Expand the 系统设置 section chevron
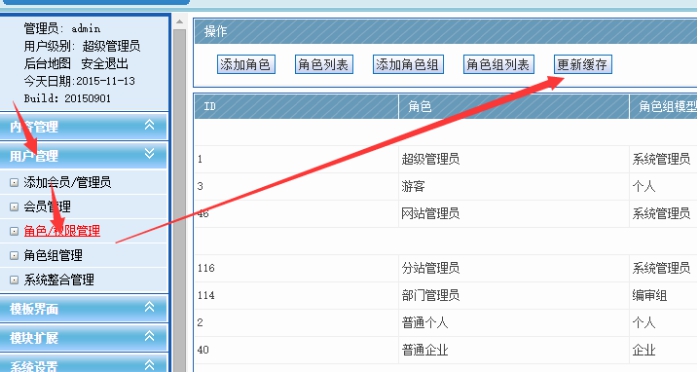Screen dimensions: 698x372 150,365
